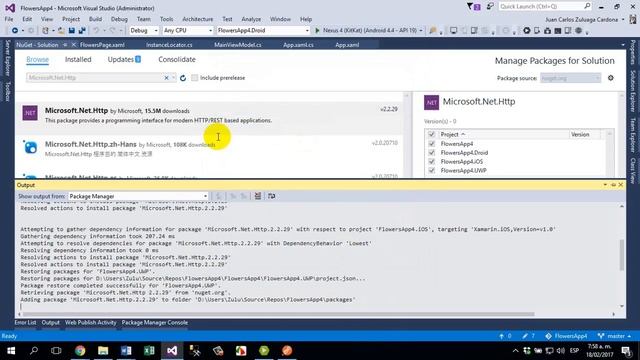Open NuGet package source settings gear
This screenshot has width=640, height=360.
point(611,78)
